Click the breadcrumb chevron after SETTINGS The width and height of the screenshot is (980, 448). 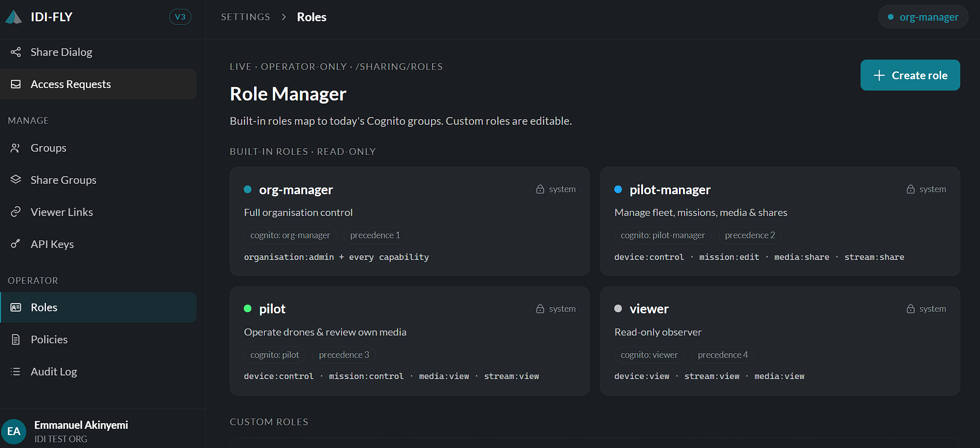pyautogui.click(x=284, y=17)
